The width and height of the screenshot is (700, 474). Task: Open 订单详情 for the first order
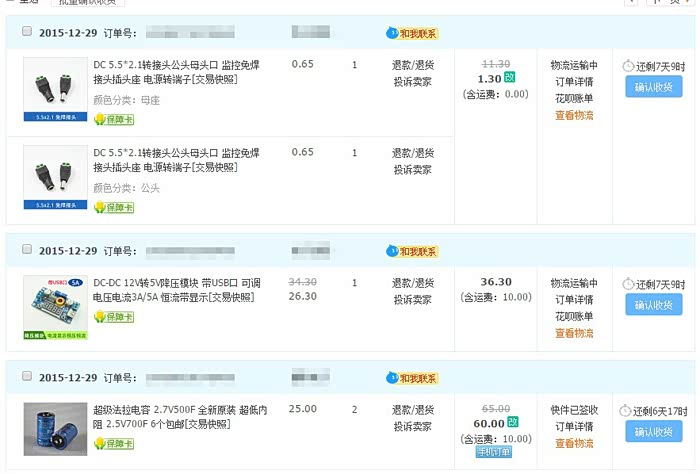click(574, 82)
